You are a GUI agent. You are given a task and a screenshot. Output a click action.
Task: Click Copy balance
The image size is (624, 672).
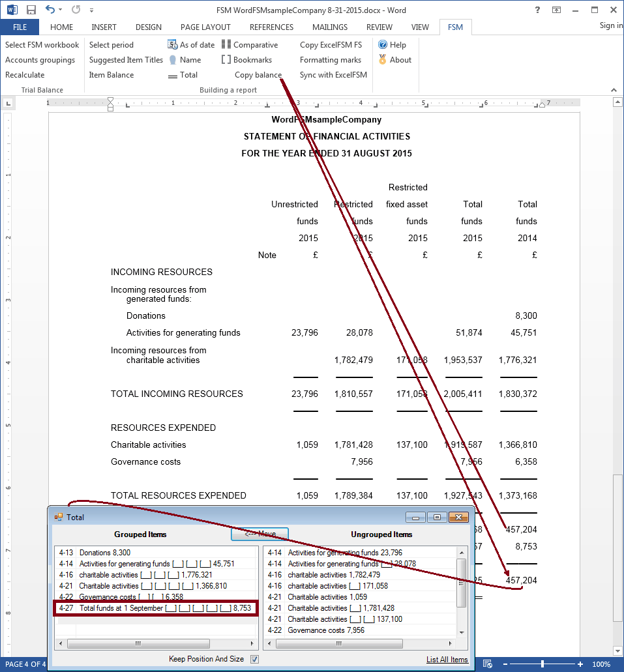coord(258,75)
